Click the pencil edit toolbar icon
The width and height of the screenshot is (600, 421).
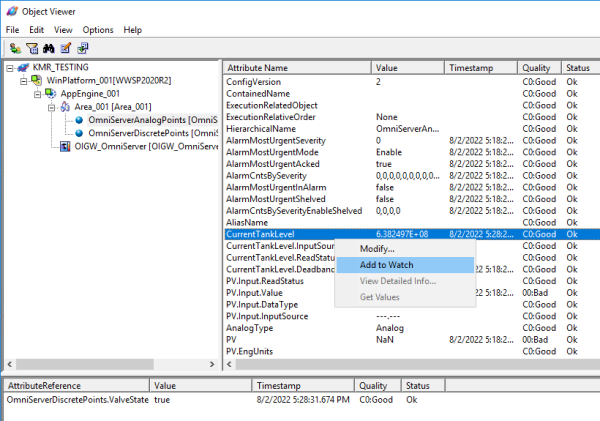pos(65,48)
